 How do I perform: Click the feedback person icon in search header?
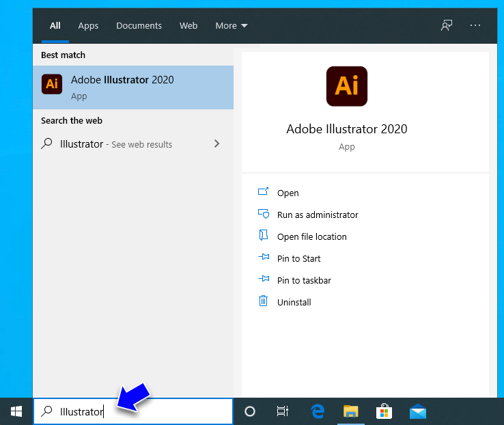[447, 25]
